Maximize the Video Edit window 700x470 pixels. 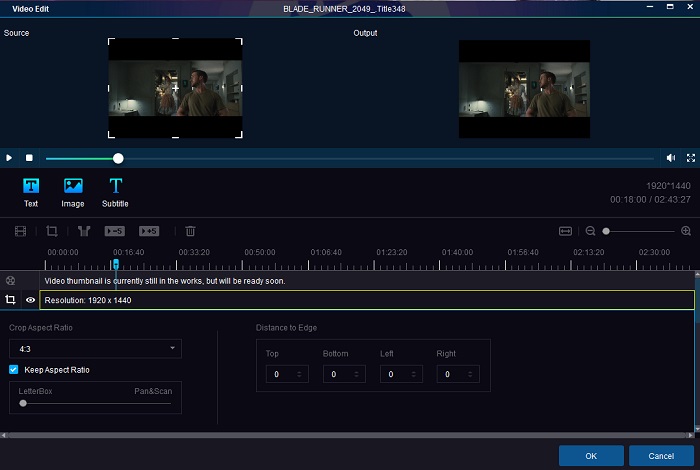click(x=670, y=7)
